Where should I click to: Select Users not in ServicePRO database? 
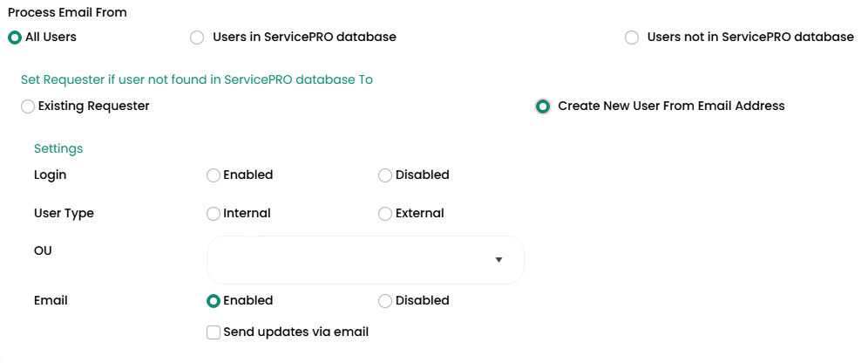pos(632,38)
